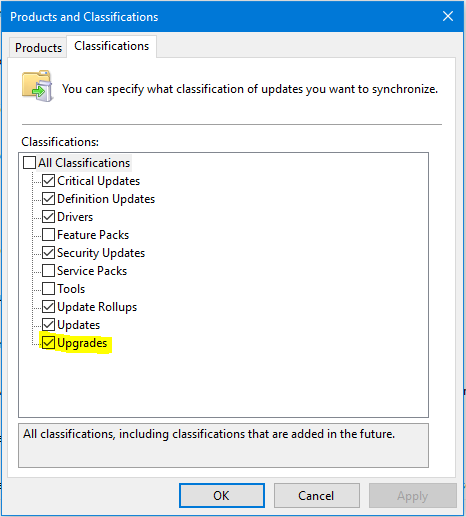Check the All Classifications checkbox

click(x=29, y=163)
